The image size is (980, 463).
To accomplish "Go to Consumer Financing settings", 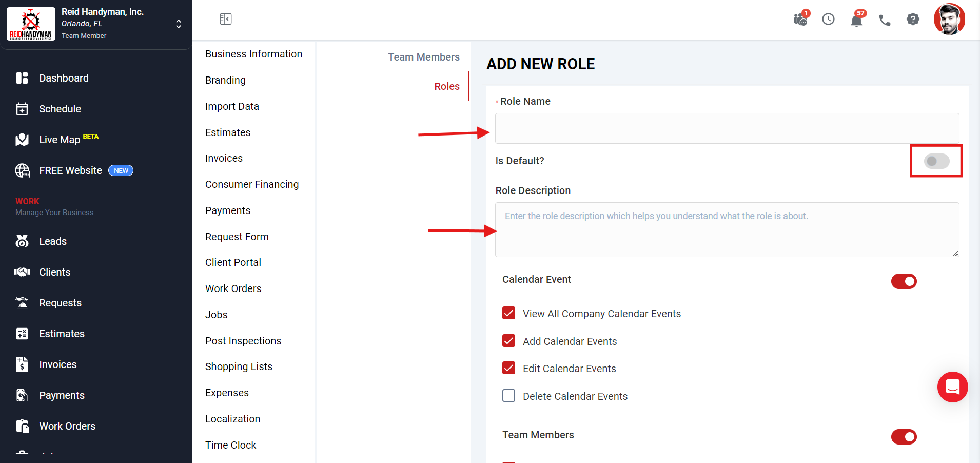I will 251,184.
